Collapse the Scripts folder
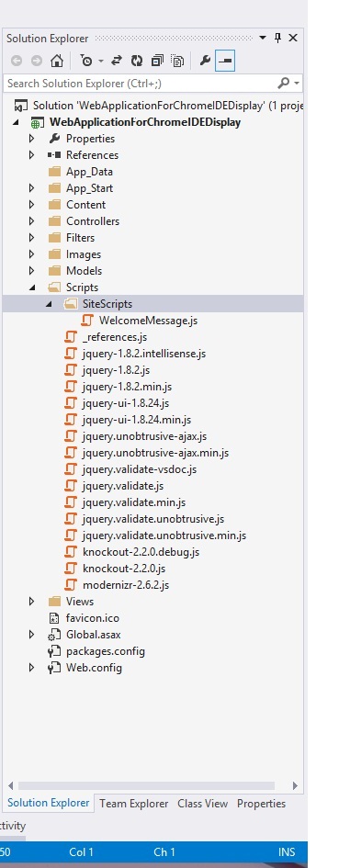This screenshot has width=350, height=868. point(32,287)
